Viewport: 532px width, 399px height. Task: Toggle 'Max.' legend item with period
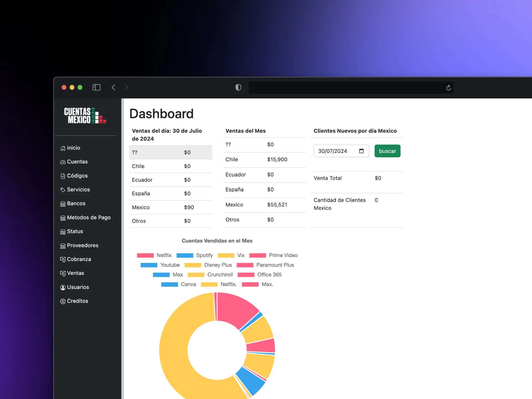tap(258, 285)
